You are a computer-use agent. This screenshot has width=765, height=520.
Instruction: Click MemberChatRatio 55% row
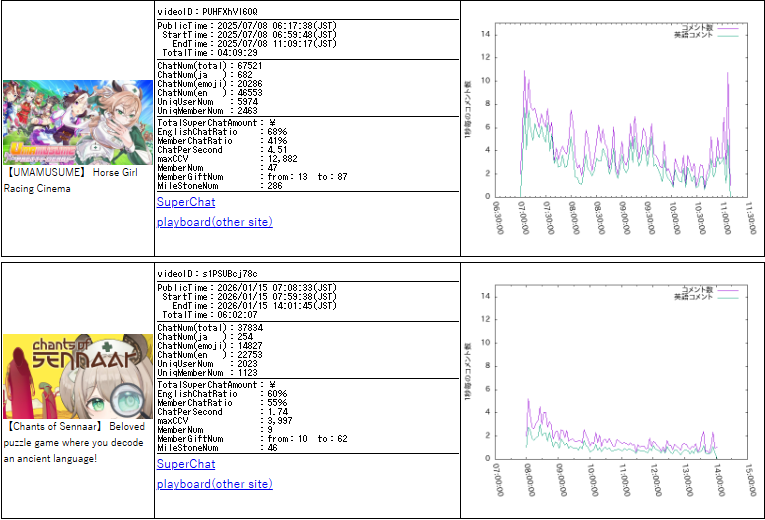222,403
